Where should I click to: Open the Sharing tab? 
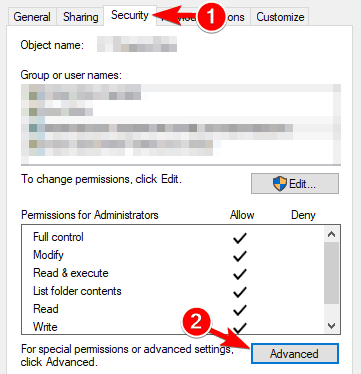pos(80,17)
